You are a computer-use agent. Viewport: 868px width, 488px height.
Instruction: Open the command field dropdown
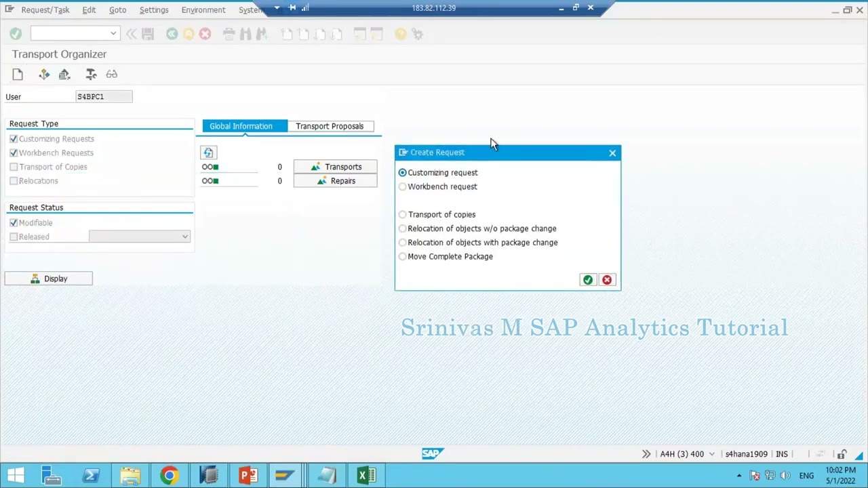coord(113,34)
